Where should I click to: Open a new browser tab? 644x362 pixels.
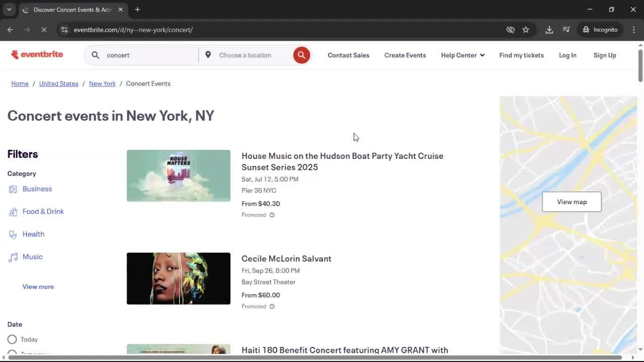(137, 10)
